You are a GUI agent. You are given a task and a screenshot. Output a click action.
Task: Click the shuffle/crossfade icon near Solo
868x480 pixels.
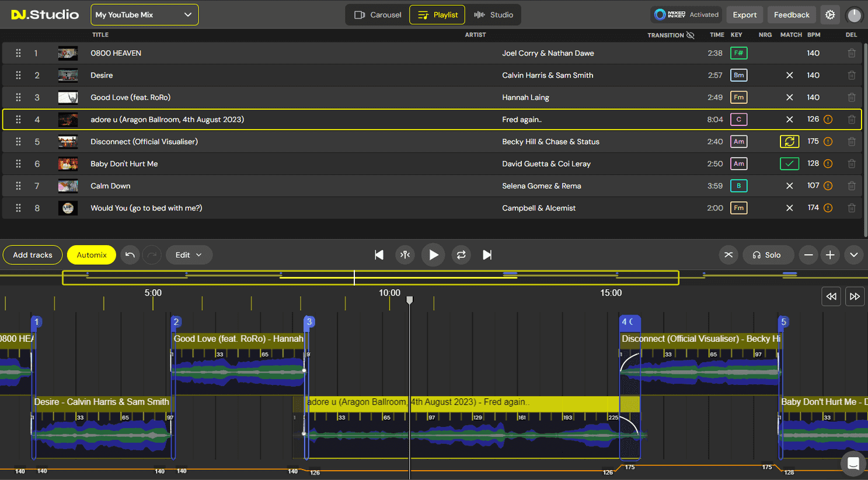click(x=728, y=255)
